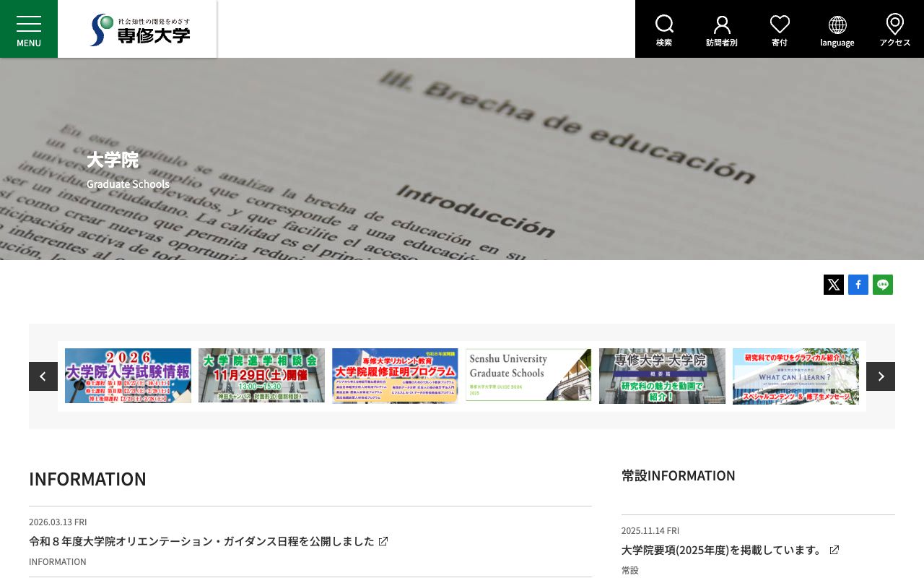Share page on Facebook
924x578 pixels.
(x=858, y=285)
